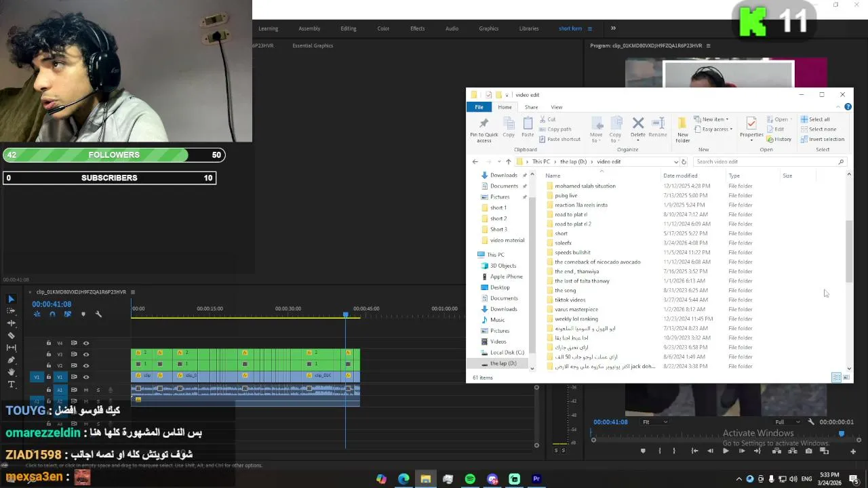Click Export Frame camera icon

point(808,451)
